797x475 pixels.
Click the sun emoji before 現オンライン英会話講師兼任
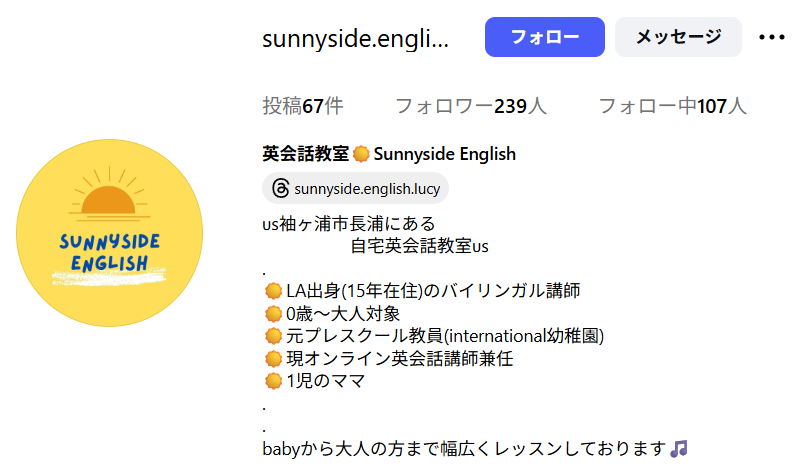[272, 358]
